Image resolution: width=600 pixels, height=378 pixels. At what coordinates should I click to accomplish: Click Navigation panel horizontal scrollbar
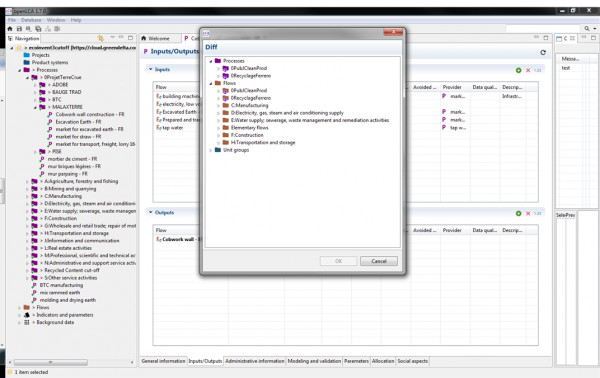click(51, 362)
